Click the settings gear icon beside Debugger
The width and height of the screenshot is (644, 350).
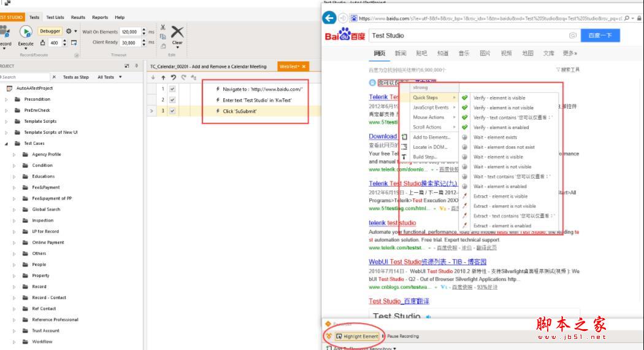69,31
